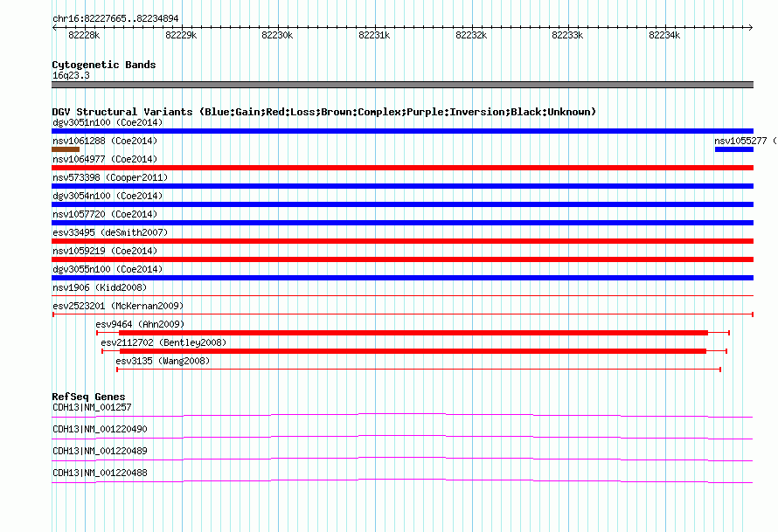Image resolution: width=778 pixels, height=532 pixels.
Task: Click the chr16:82227665..82234894 coordinate label
Action: (115, 18)
